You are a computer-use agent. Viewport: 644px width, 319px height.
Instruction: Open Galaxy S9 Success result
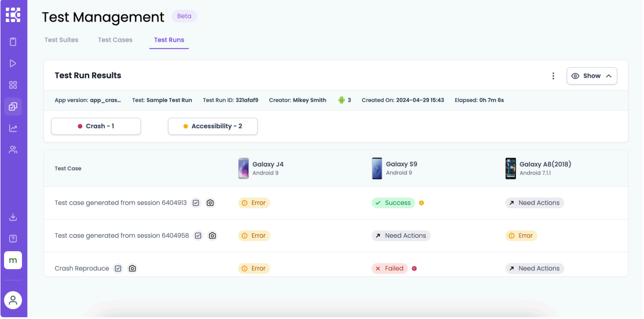point(393,202)
